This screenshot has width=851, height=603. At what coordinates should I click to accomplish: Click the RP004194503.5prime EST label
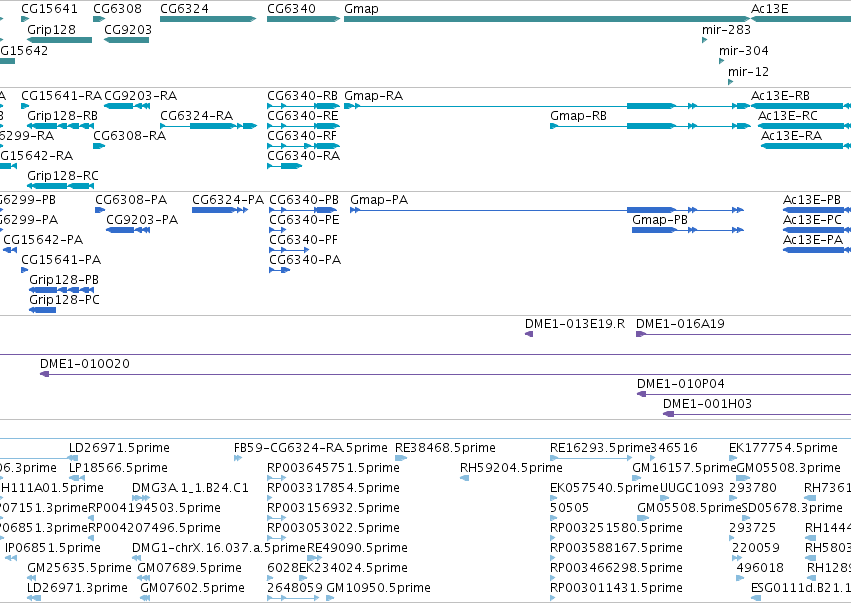(x=155, y=509)
